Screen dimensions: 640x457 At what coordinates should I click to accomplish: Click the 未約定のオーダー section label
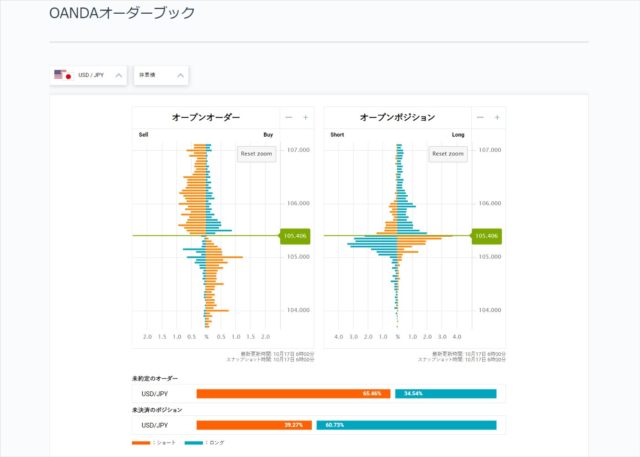pos(155,379)
